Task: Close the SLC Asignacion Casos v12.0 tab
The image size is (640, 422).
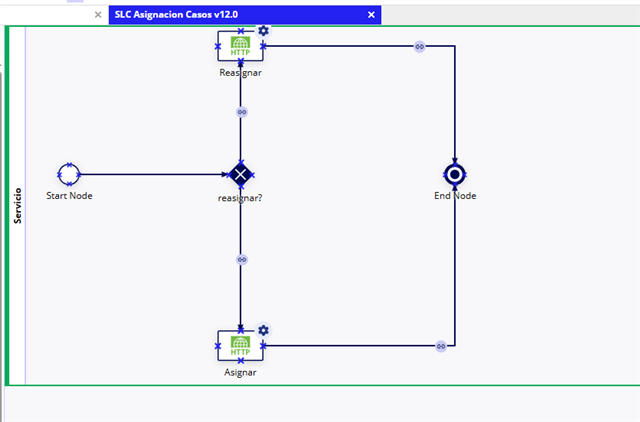Action: (371, 15)
